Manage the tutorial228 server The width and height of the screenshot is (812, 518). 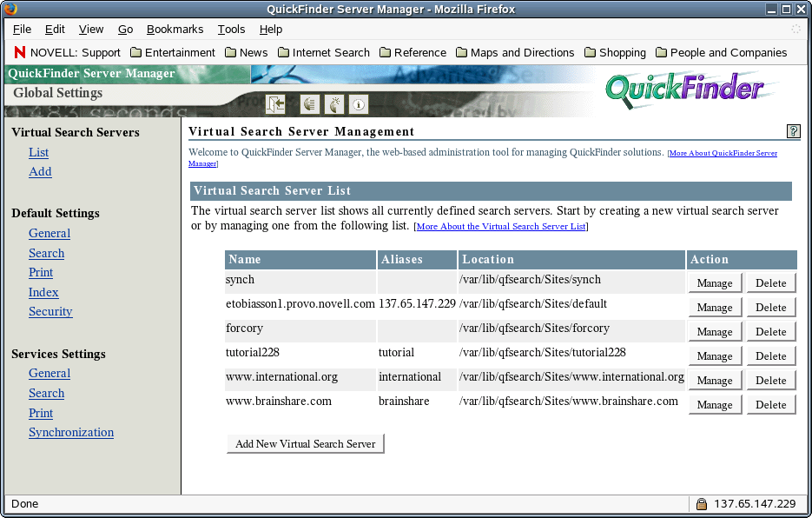pos(715,355)
